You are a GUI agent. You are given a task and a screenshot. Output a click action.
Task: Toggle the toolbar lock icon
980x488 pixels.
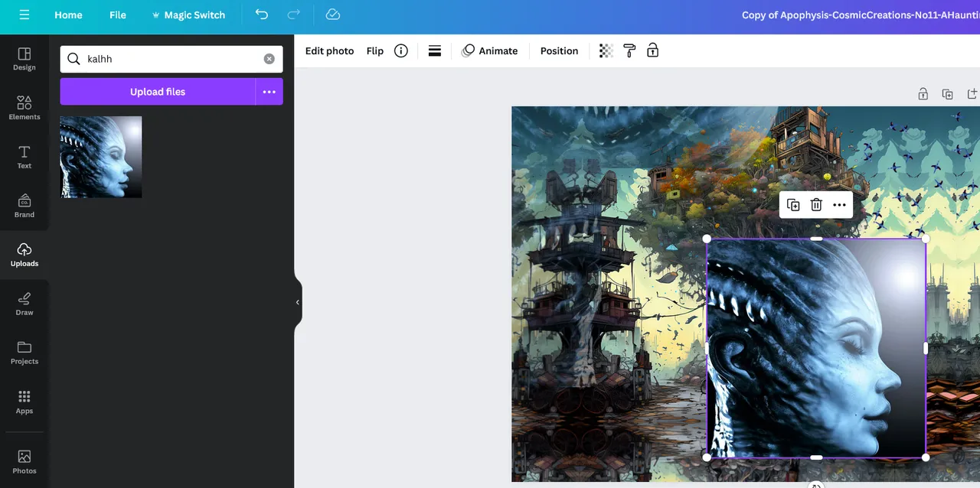tap(652, 50)
